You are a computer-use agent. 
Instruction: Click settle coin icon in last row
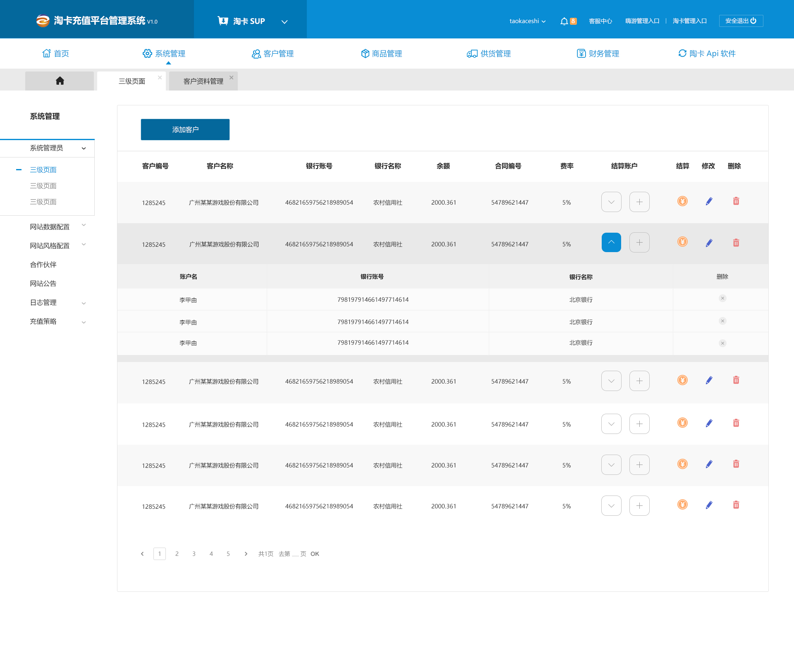682,505
